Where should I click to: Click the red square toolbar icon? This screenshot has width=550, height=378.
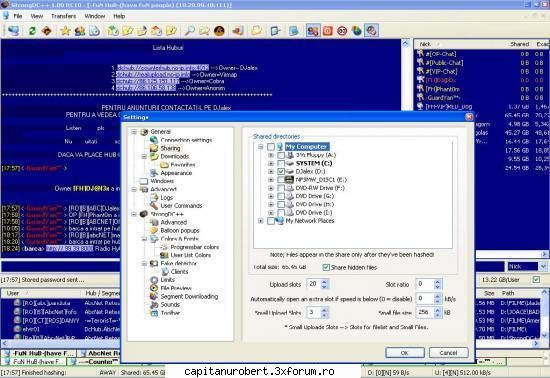pyautogui.click(x=327, y=31)
